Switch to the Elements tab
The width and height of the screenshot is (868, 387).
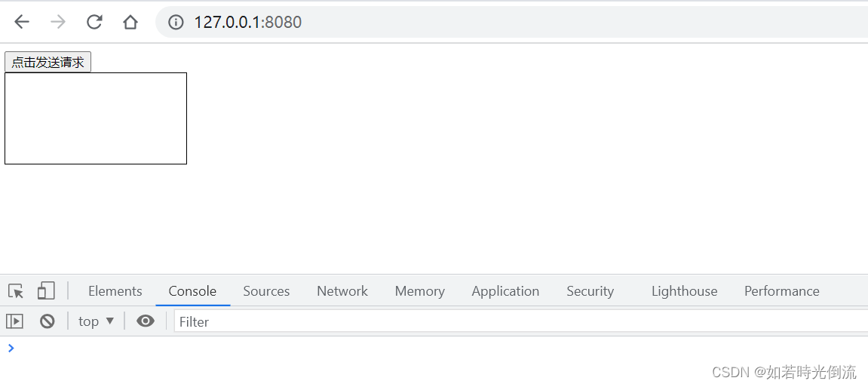[x=115, y=291]
